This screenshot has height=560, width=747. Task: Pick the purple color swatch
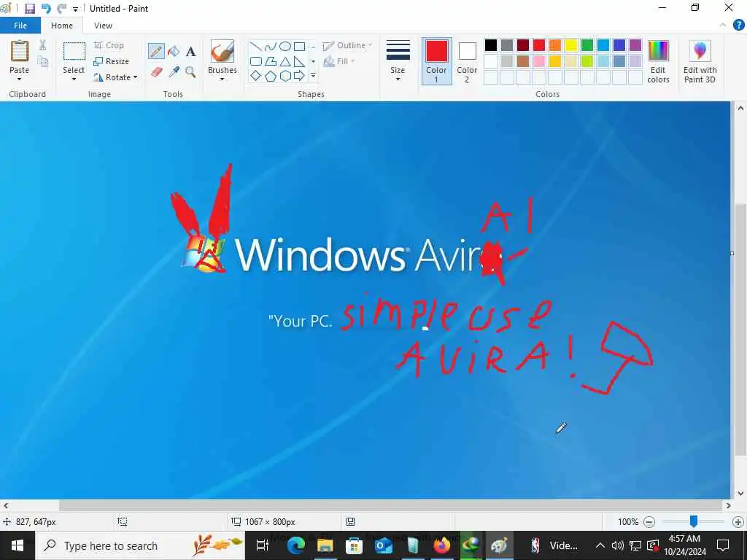[x=635, y=45]
